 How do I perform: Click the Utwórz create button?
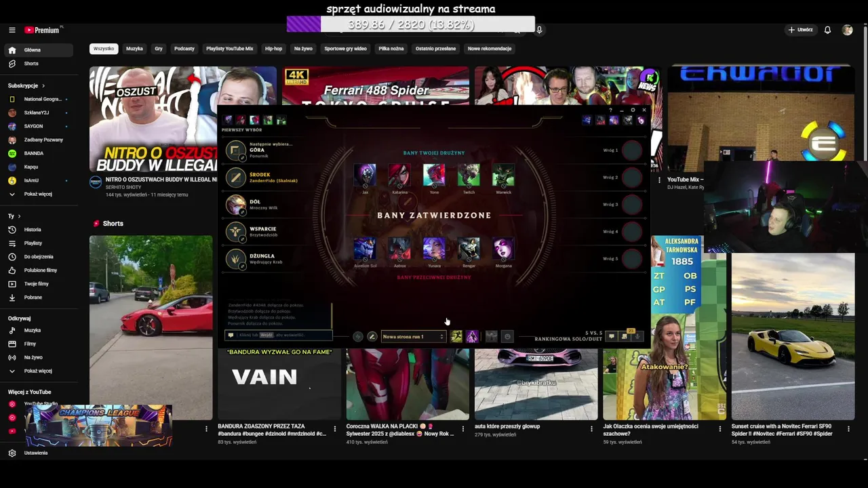(800, 30)
